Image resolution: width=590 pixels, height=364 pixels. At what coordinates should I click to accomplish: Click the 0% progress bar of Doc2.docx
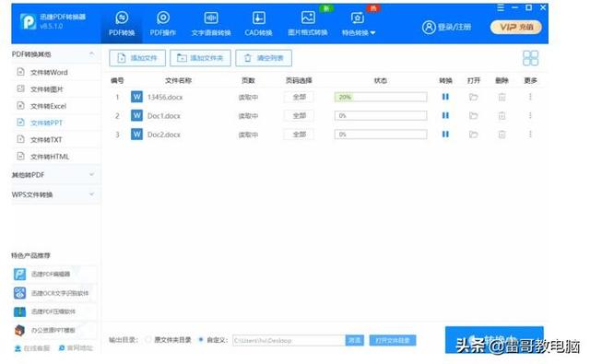[x=381, y=135]
